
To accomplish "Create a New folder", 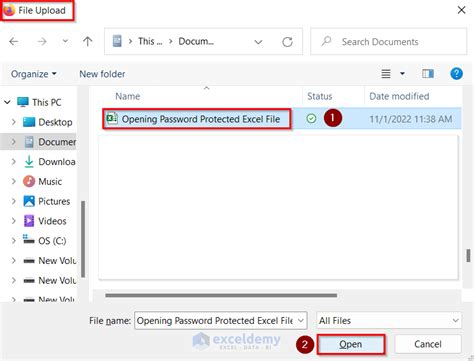I will (x=102, y=74).
